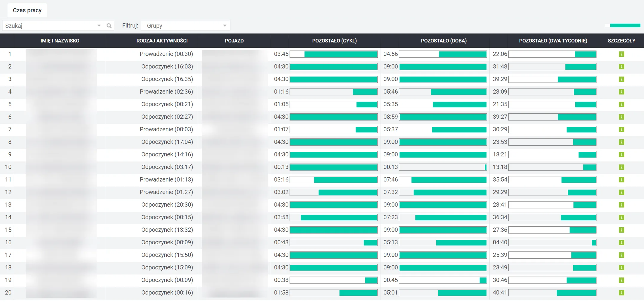Open details icon for row 1
The height and width of the screenshot is (302, 644).
(621, 54)
